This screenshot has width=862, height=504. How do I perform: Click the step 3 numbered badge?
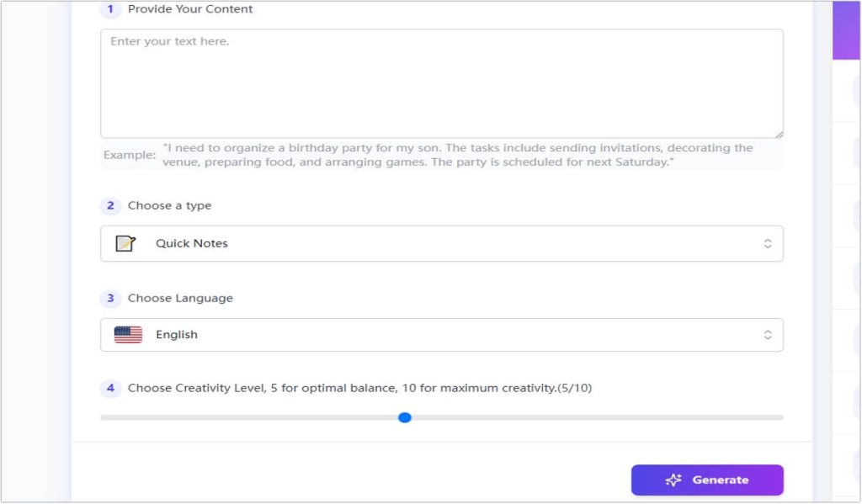pos(109,298)
